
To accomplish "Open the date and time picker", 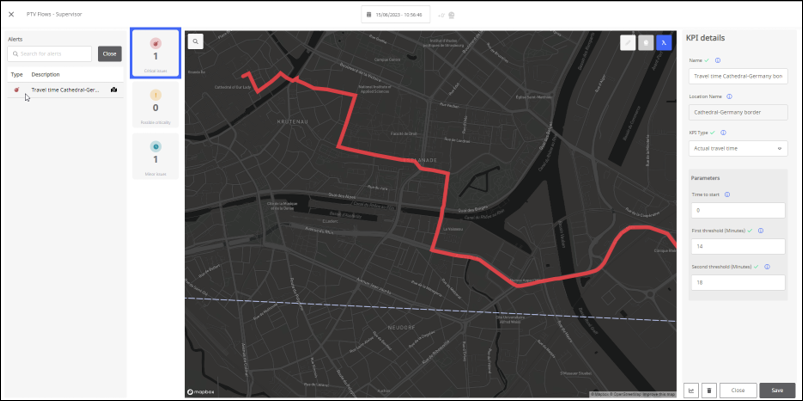I will (x=395, y=15).
